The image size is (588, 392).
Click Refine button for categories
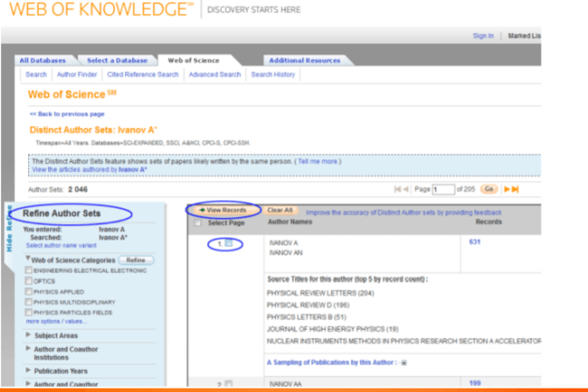(136, 260)
